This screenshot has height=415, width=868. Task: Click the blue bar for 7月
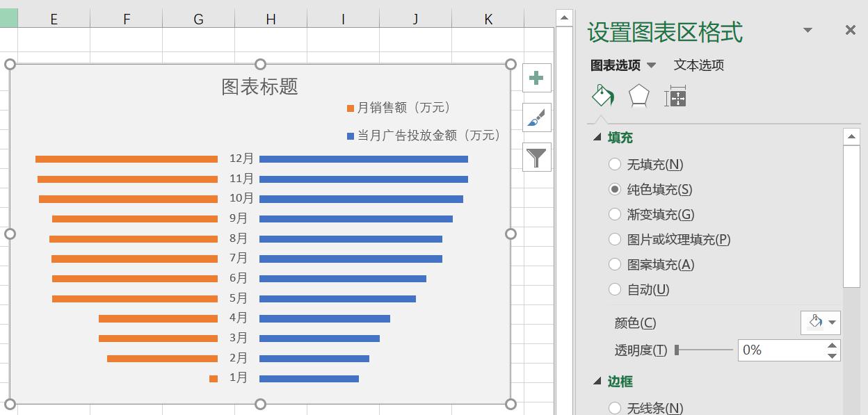coord(351,259)
